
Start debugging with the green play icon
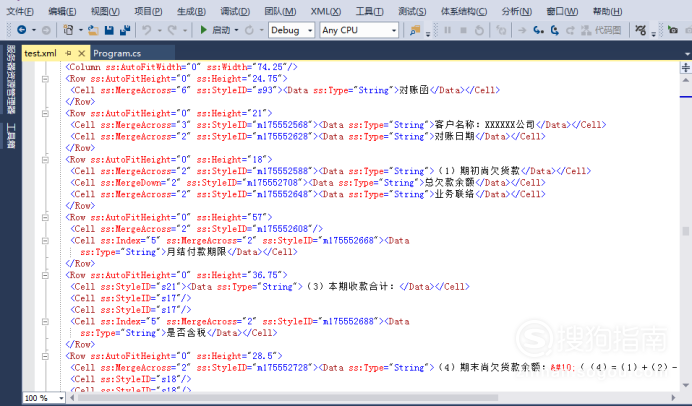203,30
